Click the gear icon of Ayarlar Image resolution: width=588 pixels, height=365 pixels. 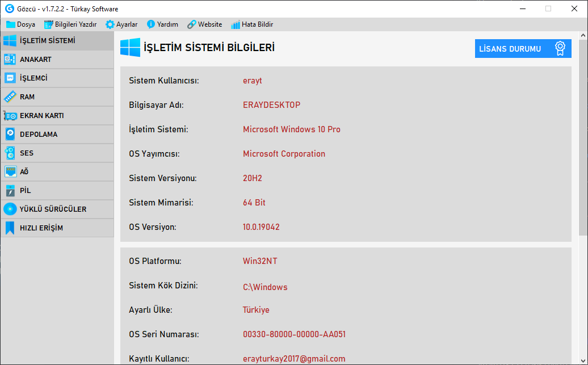pos(110,24)
